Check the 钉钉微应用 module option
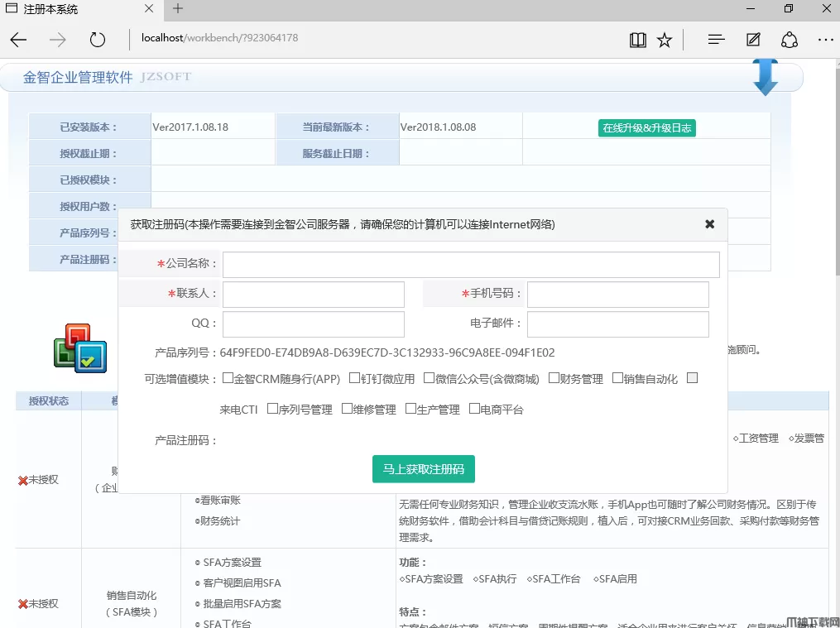840x628 pixels. coord(354,379)
